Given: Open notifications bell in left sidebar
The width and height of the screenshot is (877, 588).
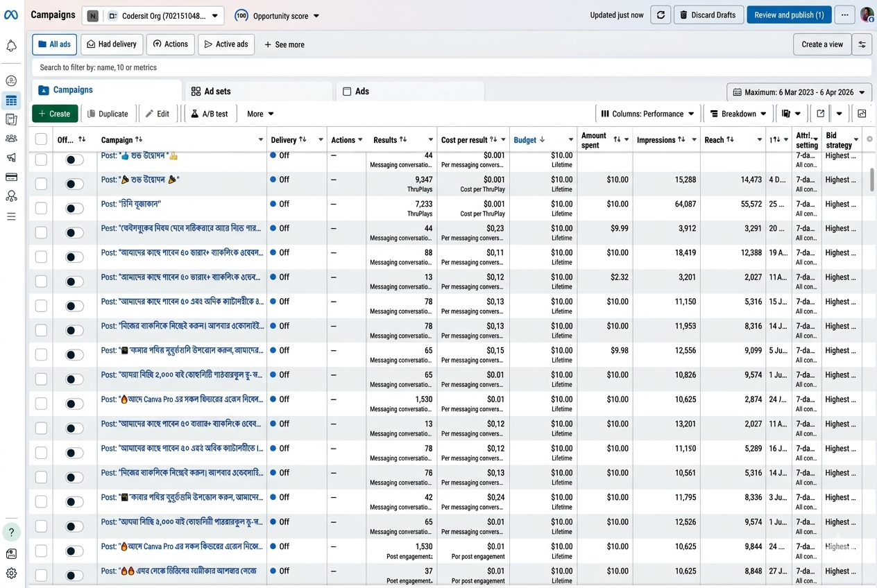Looking at the screenshot, I should [11, 46].
